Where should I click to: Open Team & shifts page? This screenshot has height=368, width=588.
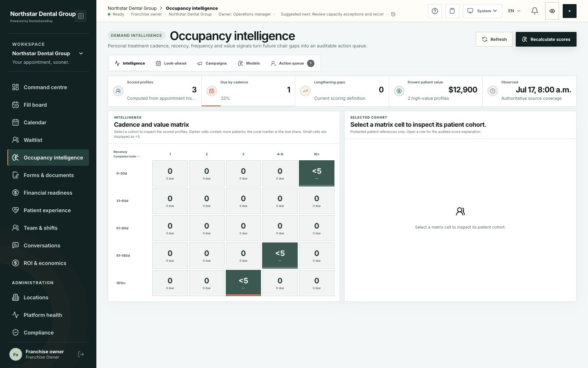[48, 228]
